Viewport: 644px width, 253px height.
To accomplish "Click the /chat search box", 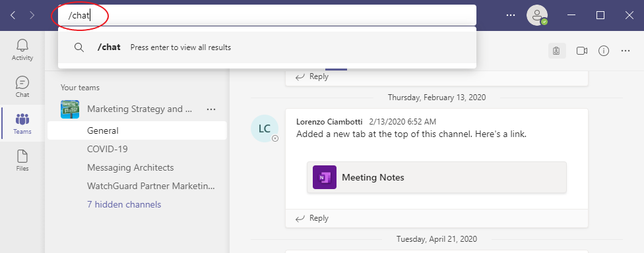I will coord(267,15).
